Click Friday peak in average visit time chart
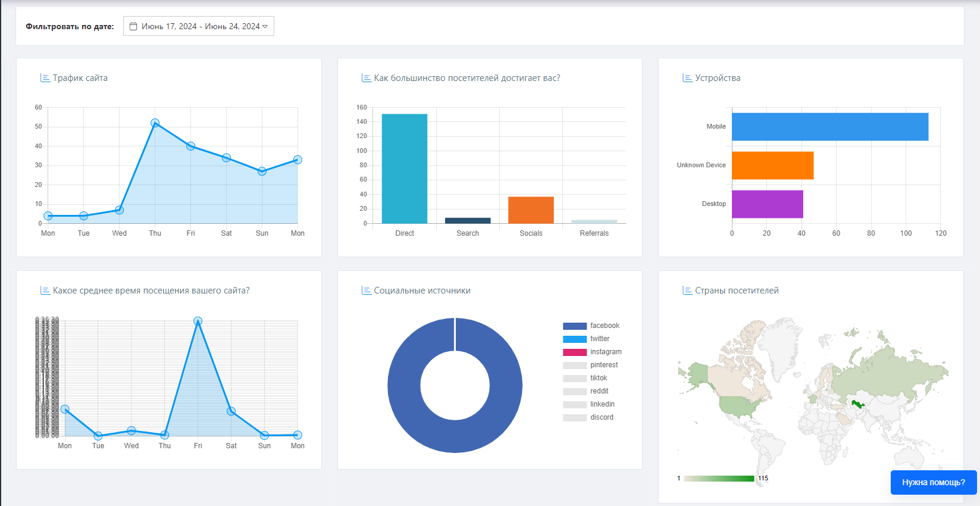This screenshot has height=506, width=980. pos(198,321)
